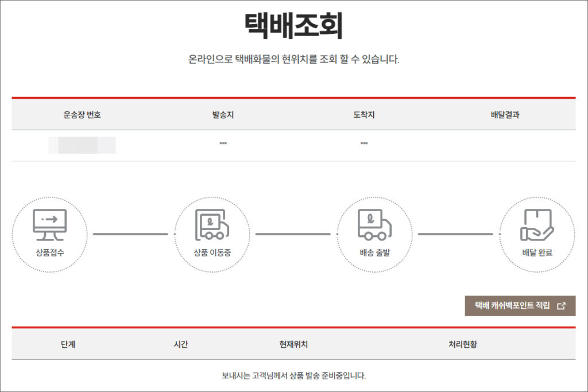The width and height of the screenshot is (588, 392).
Task: Click the 택배조회 page title
Action: point(293,26)
